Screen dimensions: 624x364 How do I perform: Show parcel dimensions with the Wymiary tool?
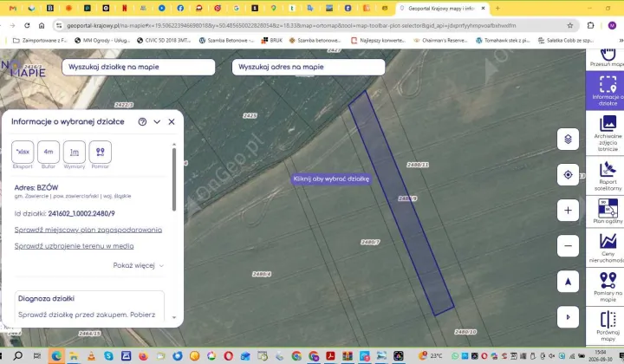point(75,152)
